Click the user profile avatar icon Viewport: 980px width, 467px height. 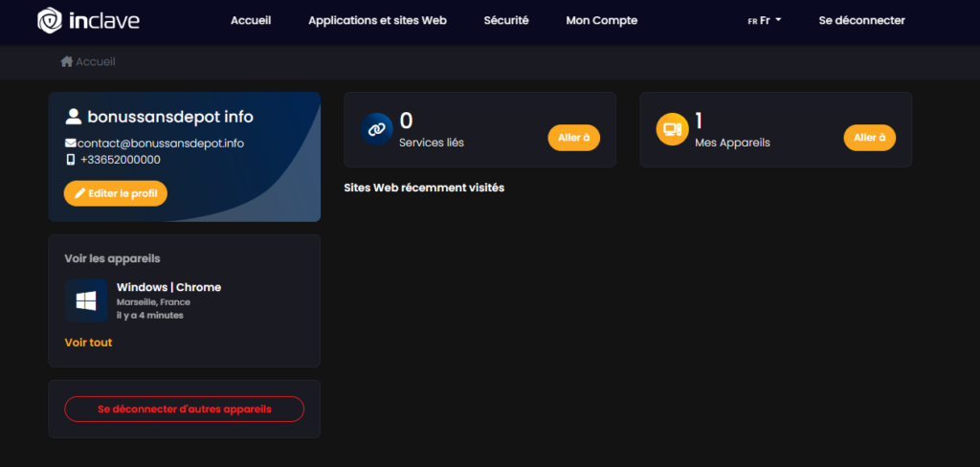pos(73,117)
